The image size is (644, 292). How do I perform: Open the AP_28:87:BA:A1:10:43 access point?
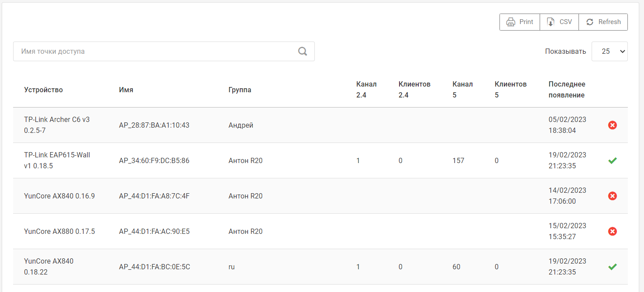pos(154,125)
